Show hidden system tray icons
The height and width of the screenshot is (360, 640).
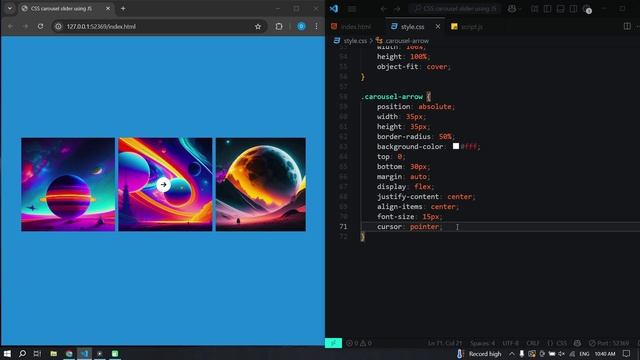tap(511, 354)
